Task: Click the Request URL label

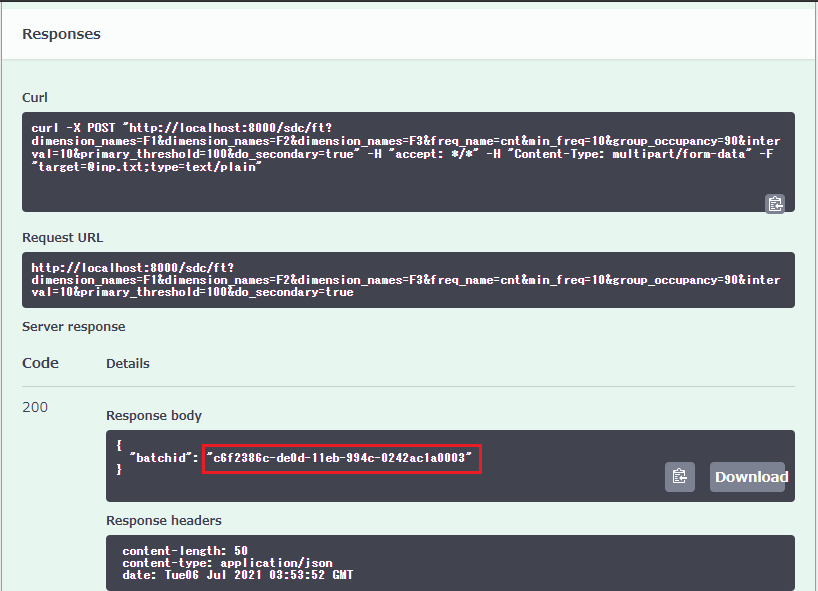Action: [62, 238]
